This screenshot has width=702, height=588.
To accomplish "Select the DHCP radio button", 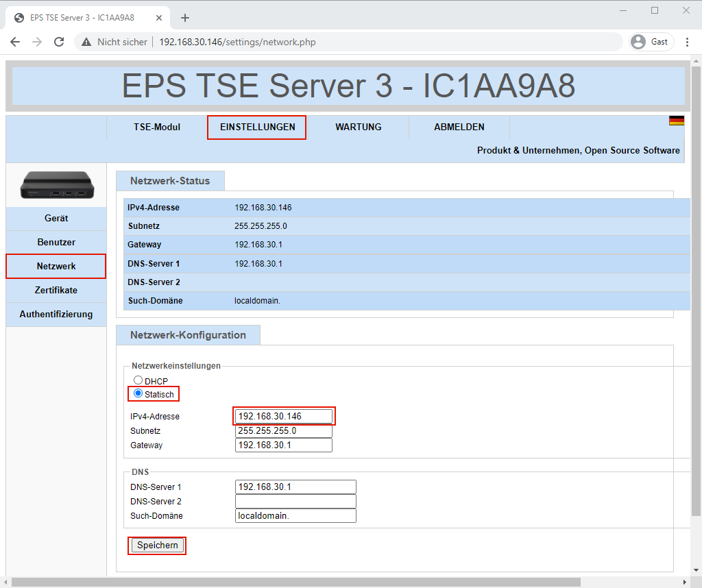I will point(138,380).
